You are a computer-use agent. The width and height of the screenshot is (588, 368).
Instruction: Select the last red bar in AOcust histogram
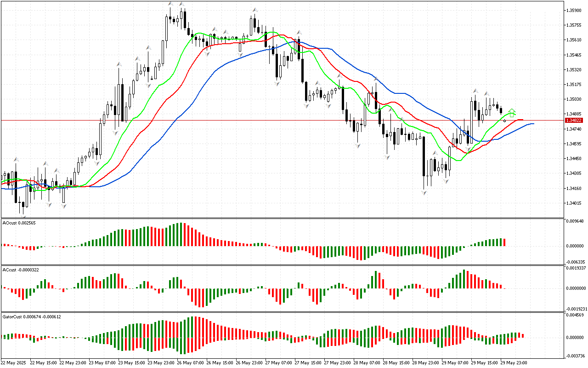504,242
